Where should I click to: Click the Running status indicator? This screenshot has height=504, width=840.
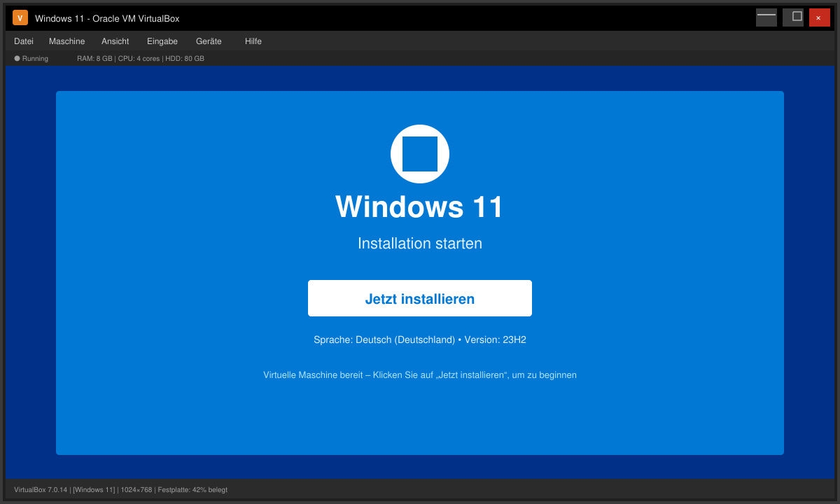point(31,59)
